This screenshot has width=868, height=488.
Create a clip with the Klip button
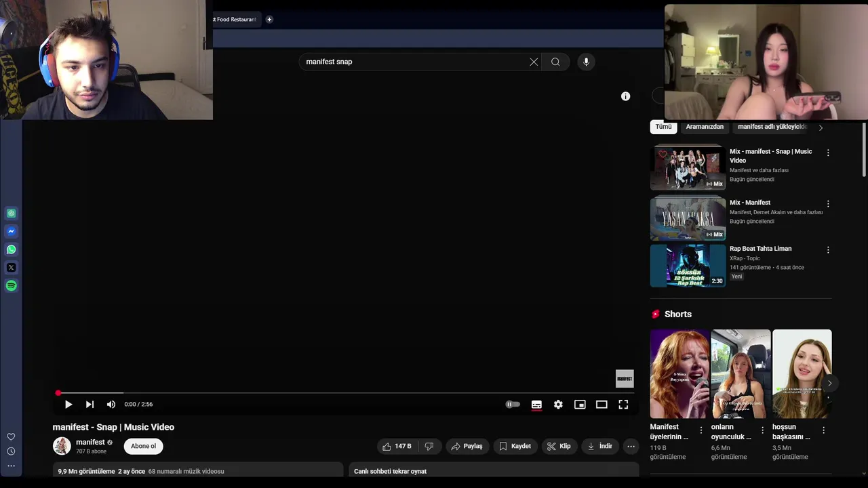tap(559, 447)
